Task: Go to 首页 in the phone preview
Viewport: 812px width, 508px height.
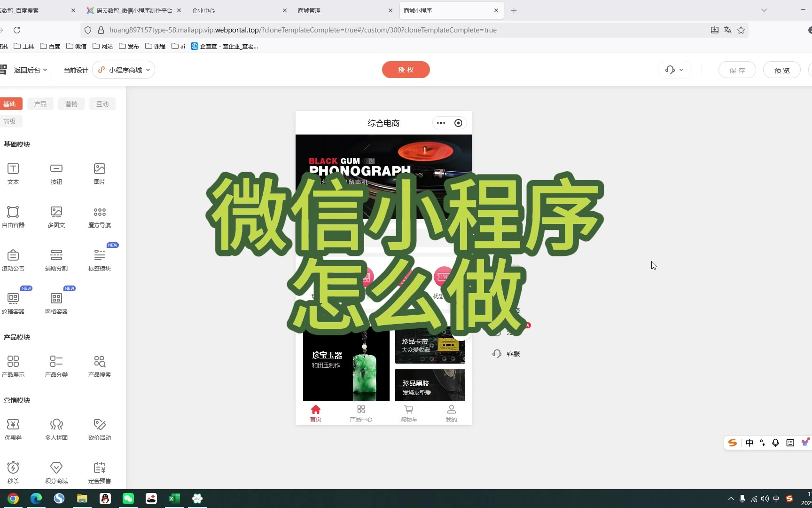Action: [316, 413]
